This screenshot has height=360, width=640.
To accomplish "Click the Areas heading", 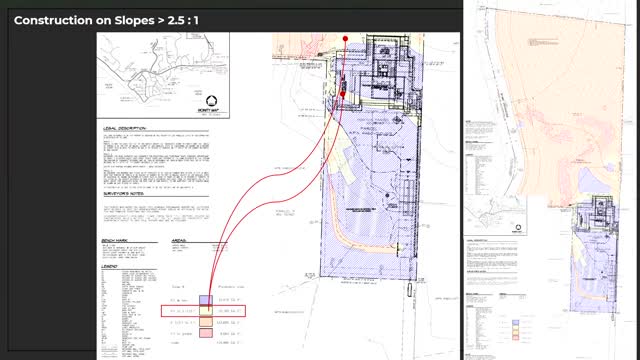I will click(x=179, y=240).
